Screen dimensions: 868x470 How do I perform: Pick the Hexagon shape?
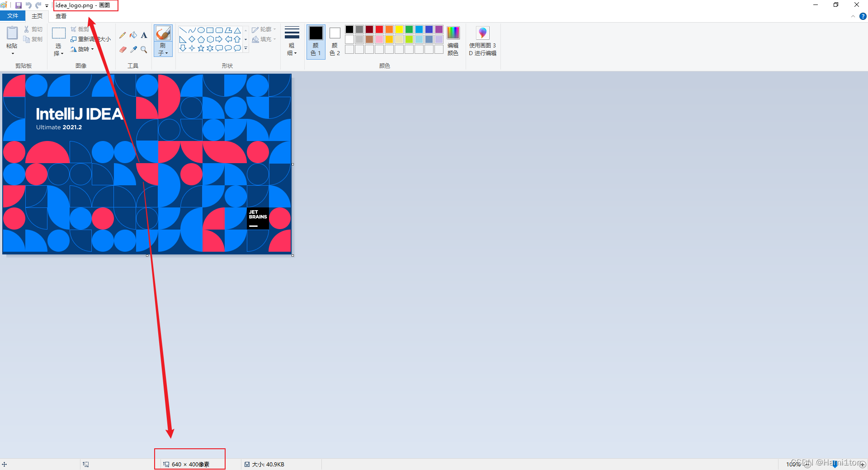coord(210,39)
